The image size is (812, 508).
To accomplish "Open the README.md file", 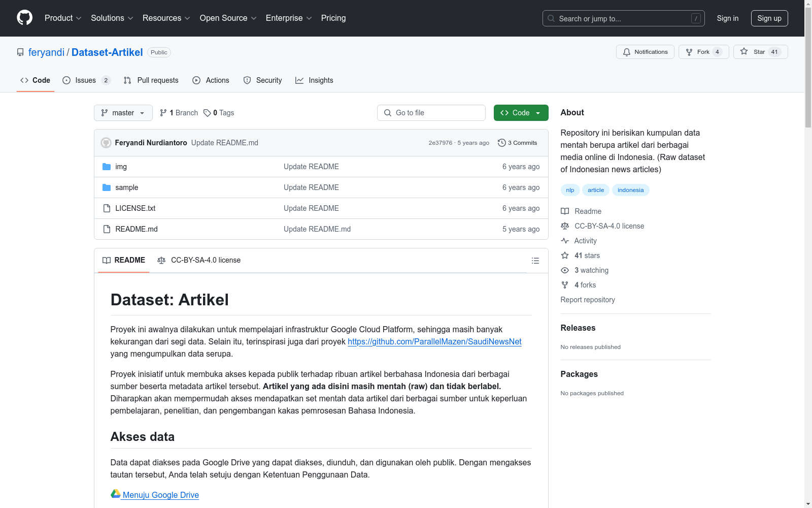I will [x=136, y=229].
